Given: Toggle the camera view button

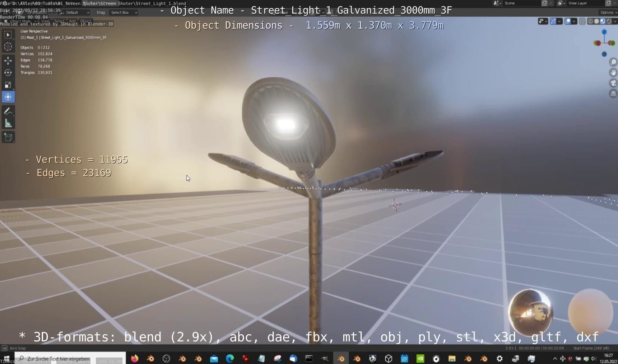Looking at the screenshot, I should (x=613, y=83).
